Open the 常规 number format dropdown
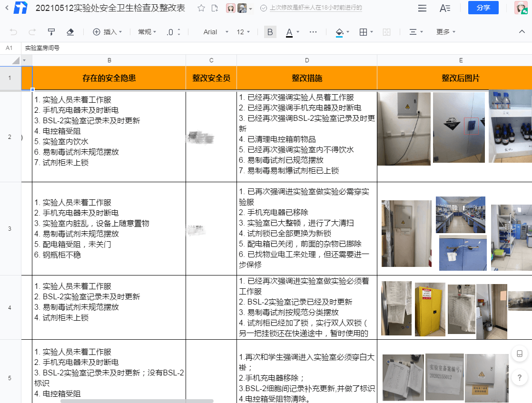 147,32
